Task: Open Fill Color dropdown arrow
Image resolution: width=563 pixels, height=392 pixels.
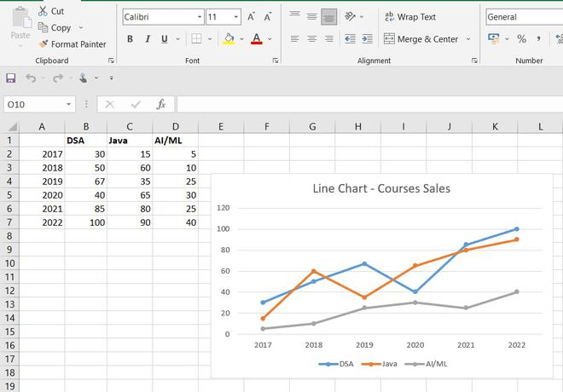Action: (241, 38)
